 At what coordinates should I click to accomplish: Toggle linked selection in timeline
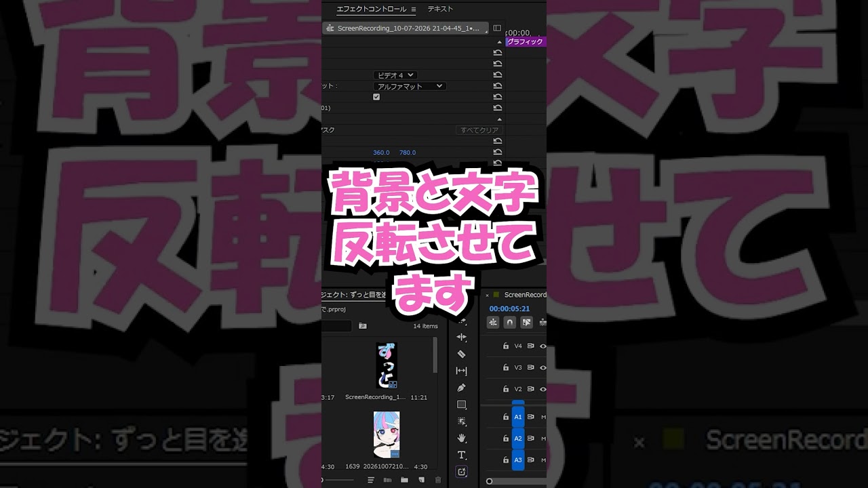coord(526,323)
